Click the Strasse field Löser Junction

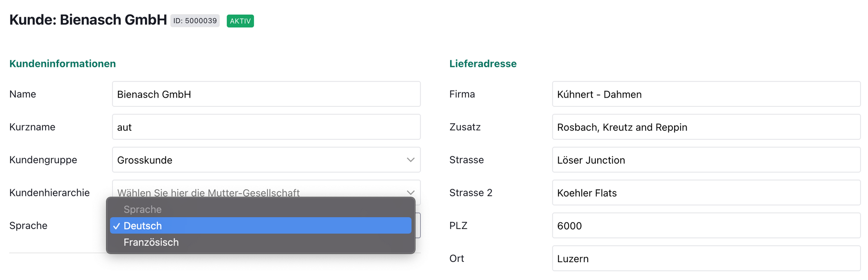click(x=706, y=160)
